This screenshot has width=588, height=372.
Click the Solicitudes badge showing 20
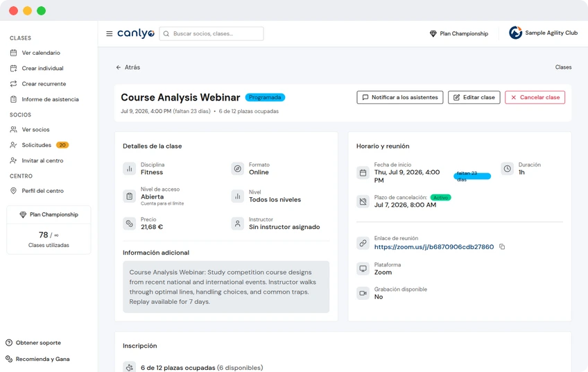[62, 145]
